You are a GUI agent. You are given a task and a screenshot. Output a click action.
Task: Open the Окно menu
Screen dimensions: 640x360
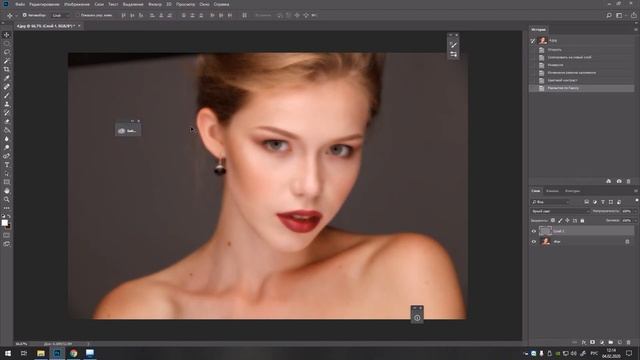pyautogui.click(x=204, y=4)
